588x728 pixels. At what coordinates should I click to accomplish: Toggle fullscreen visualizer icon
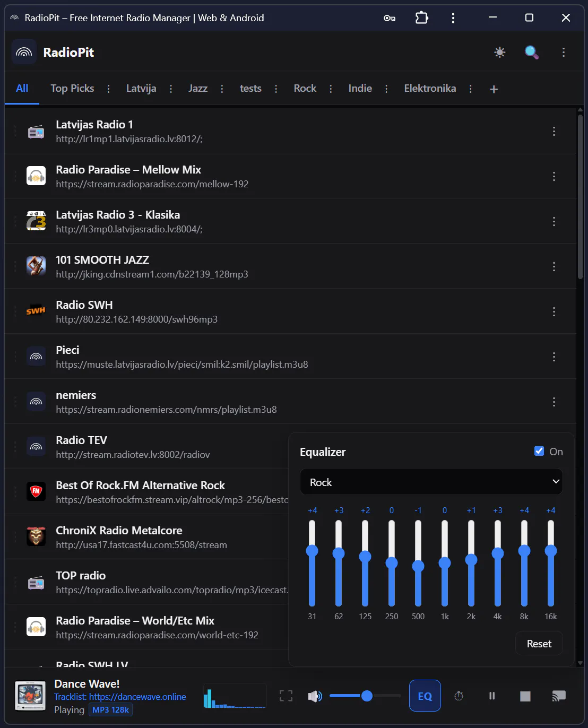coord(286,696)
